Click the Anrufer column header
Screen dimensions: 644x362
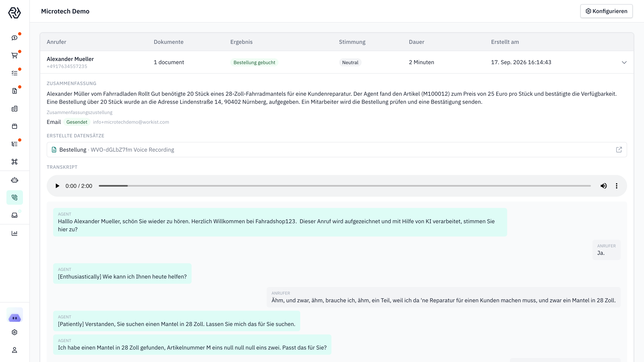point(57,42)
